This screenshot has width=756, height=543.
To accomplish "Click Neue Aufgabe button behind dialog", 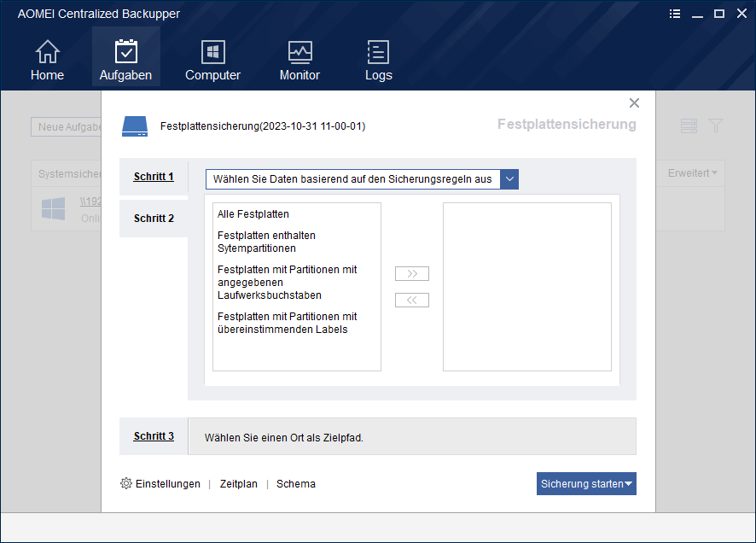I will point(66,127).
